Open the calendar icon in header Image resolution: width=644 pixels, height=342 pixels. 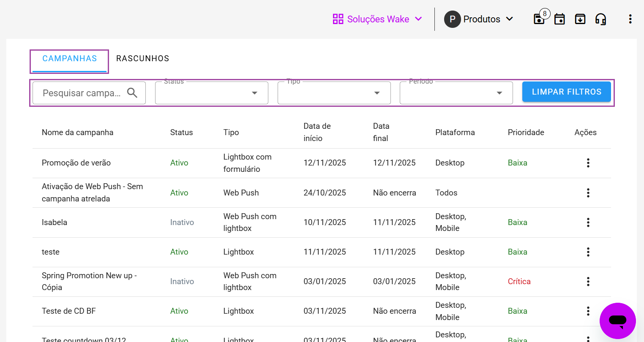559,19
